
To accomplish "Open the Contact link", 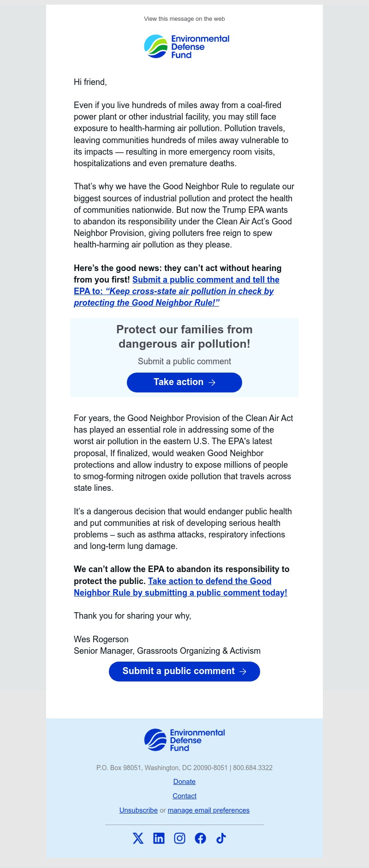I will (184, 796).
